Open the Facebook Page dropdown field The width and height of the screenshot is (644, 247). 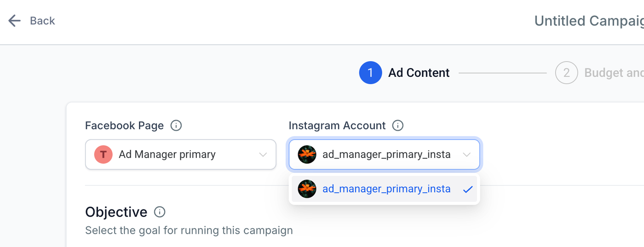click(x=180, y=155)
